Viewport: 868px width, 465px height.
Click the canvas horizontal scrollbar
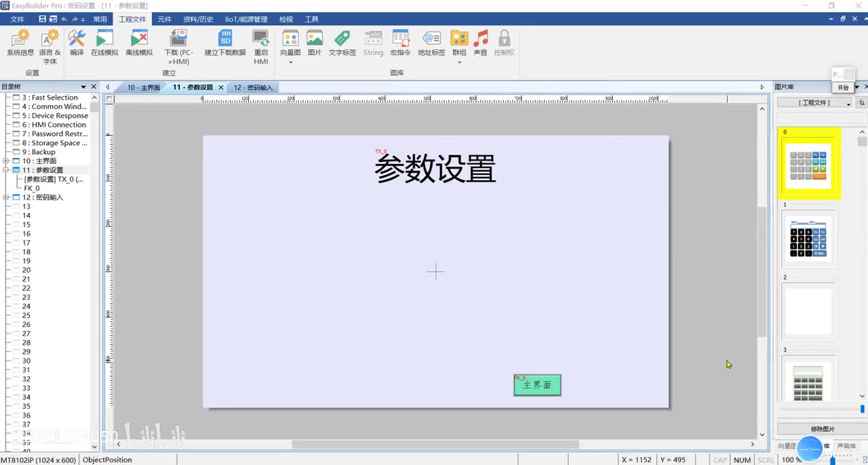[435, 445]
